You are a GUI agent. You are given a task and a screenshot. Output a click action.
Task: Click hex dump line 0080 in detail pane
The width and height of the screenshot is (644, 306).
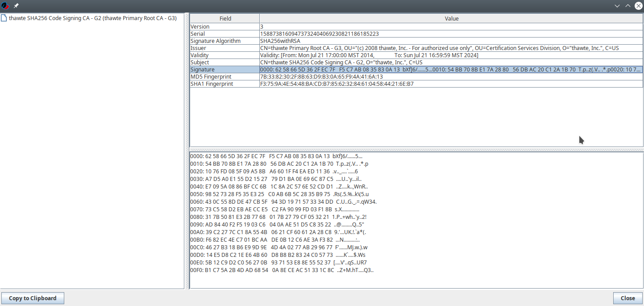[278, 217]
